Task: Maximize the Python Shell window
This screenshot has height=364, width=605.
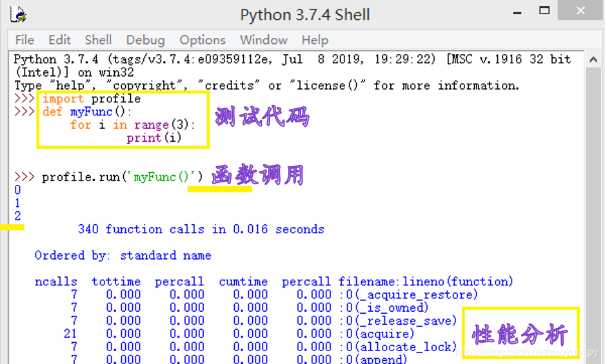Action: coord(544,11)
